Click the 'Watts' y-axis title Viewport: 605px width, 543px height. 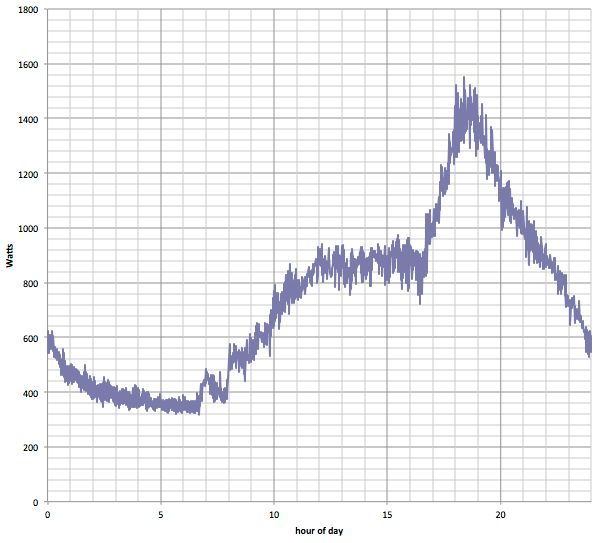(10, 257)
